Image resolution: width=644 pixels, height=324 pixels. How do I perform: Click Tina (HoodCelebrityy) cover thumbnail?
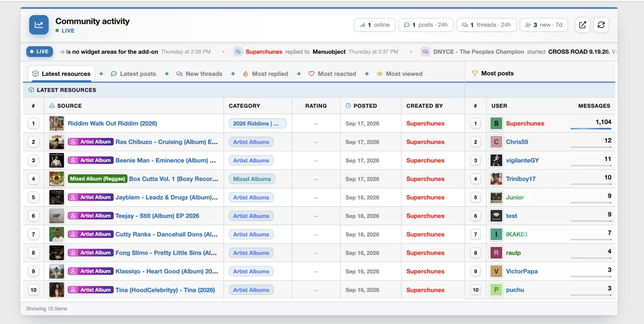(x=56, y=290)
